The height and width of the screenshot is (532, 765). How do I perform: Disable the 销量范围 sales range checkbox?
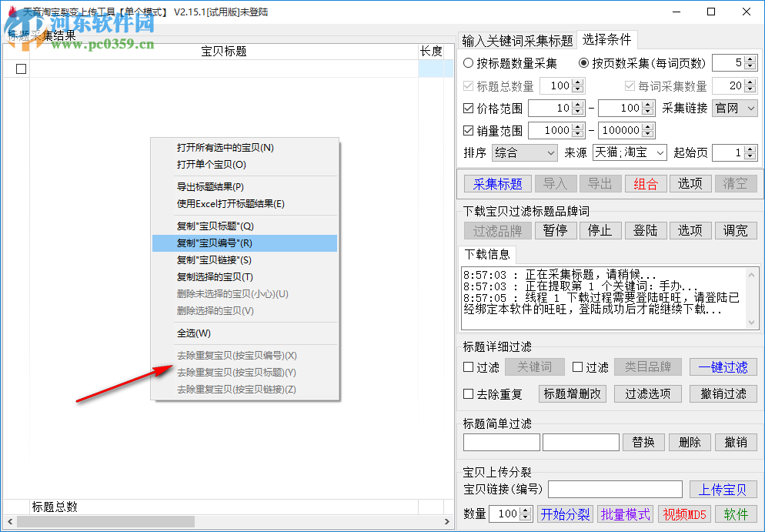[468, 130]
